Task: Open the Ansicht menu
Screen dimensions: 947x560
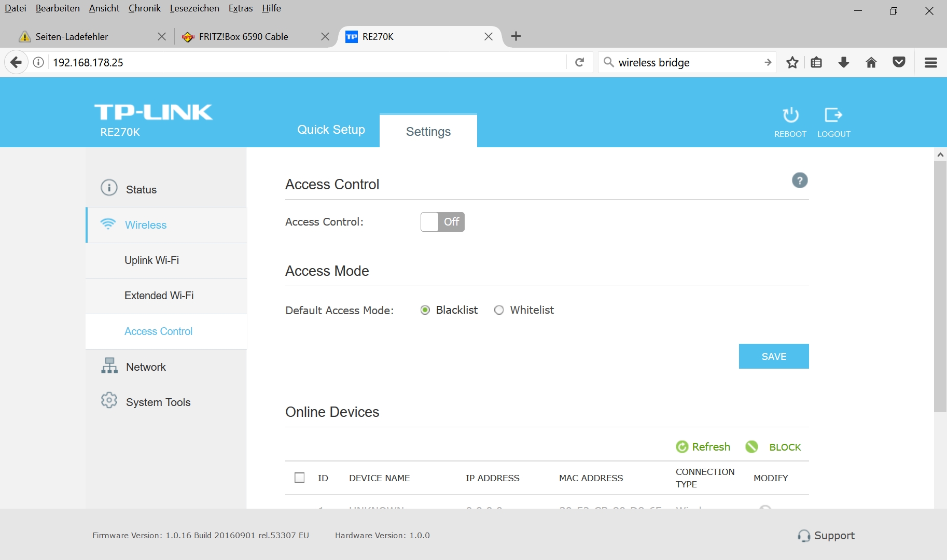Action: point(104,8)
